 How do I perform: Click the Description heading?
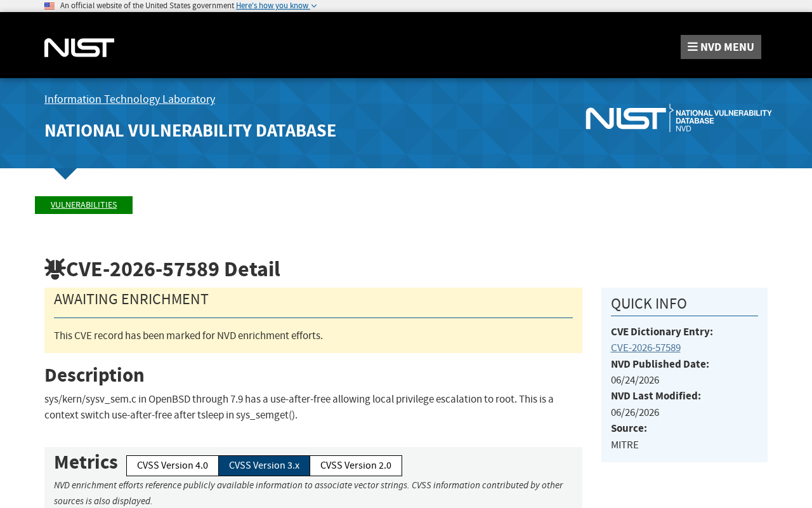click(95, 375)
